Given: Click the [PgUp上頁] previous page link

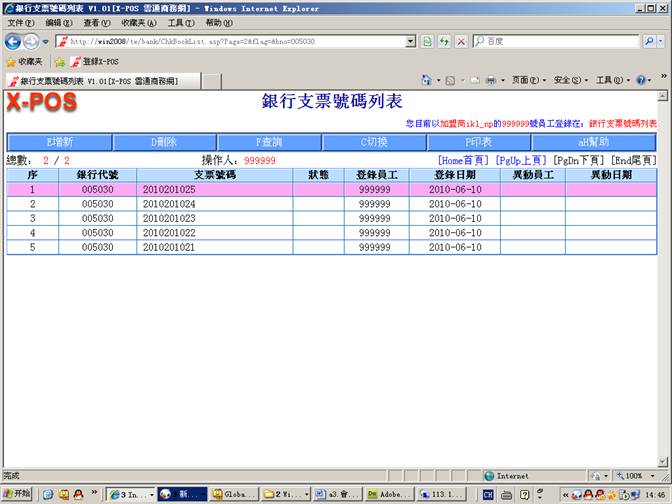Looking at the screenshot, I should pyautogui.click(x=522, y=160).
